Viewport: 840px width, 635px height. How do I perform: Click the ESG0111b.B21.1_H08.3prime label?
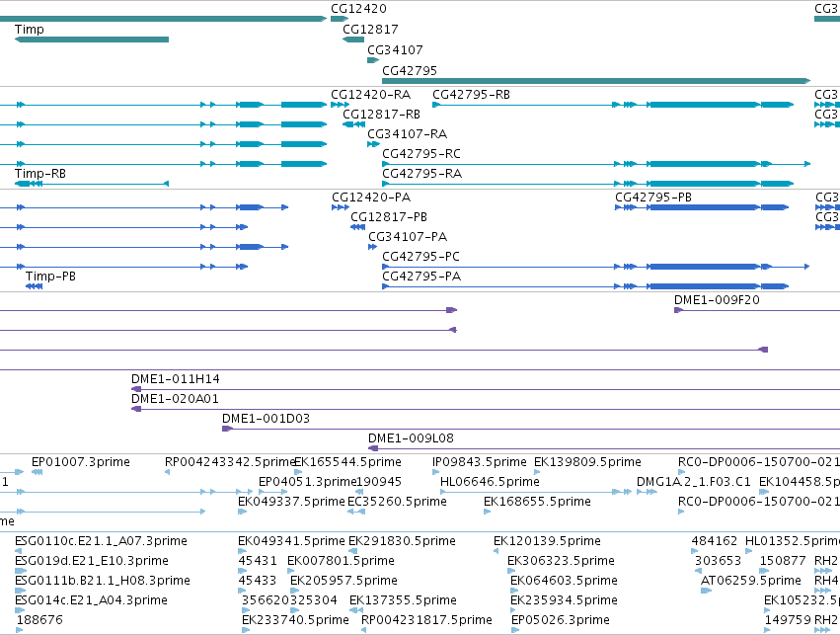(x=103, y=581)
